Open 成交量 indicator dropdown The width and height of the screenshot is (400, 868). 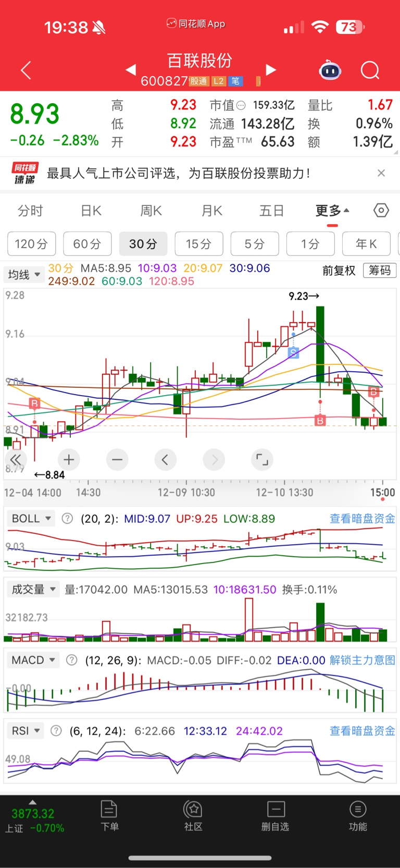pyautogui.click(x=33, y=589)
